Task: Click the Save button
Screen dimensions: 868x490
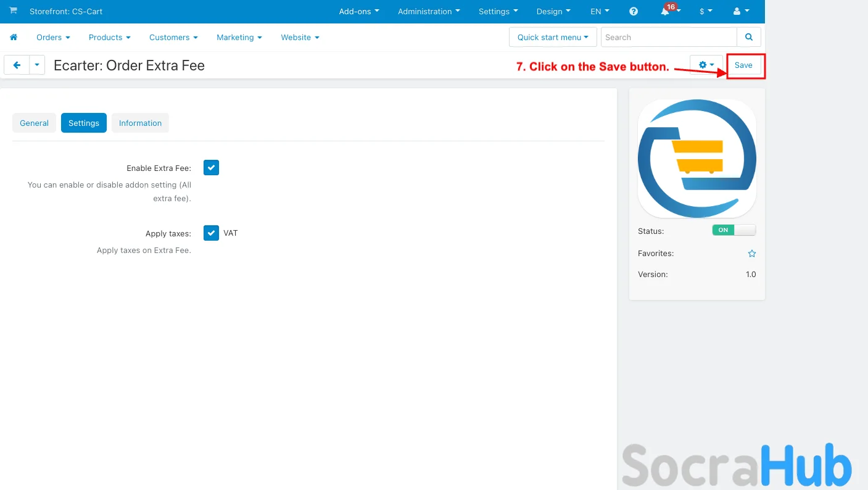Action: [x=743, y=65]
